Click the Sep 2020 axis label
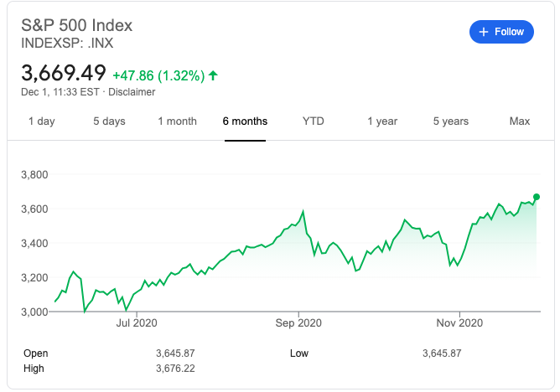 click(x=298, y=322)
